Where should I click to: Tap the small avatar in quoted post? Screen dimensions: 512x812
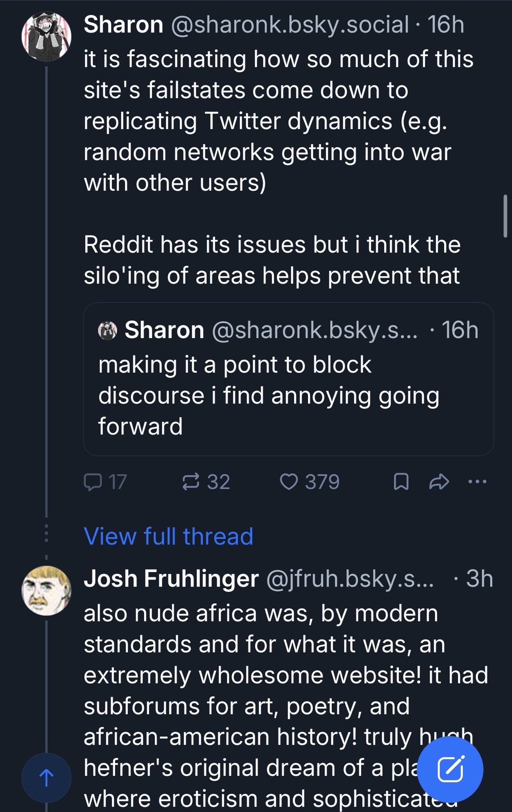click(x=108, y=330)
